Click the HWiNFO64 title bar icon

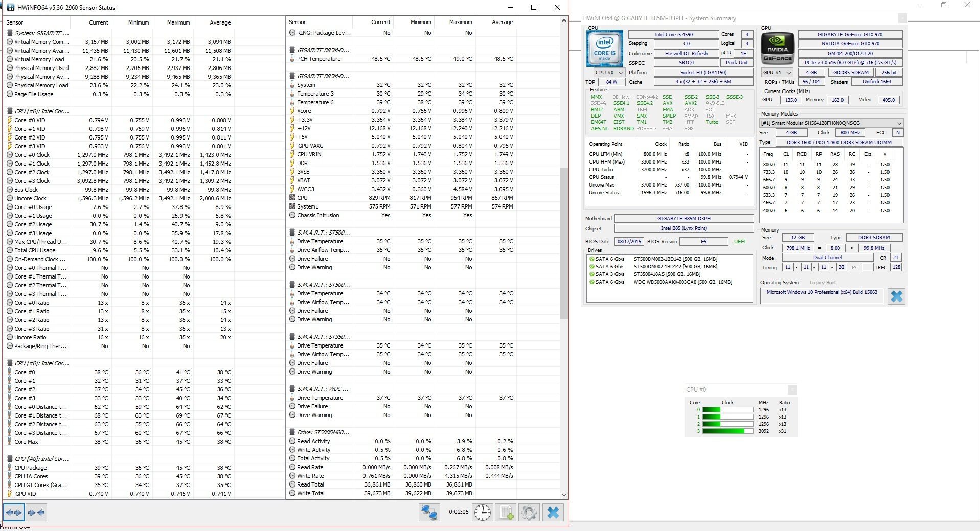tap(10, 8)
